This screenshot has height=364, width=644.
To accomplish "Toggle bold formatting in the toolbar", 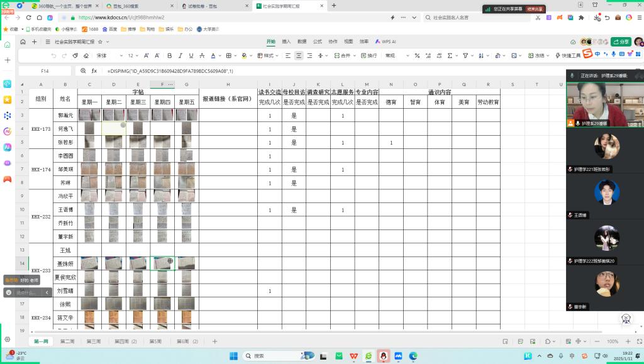I will (170, 55).
